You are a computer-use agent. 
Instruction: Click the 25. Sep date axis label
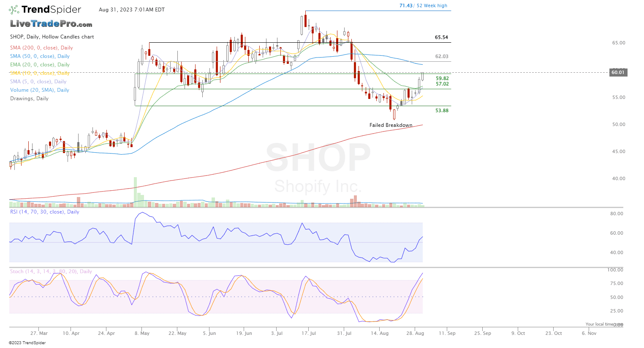point(482,333)
